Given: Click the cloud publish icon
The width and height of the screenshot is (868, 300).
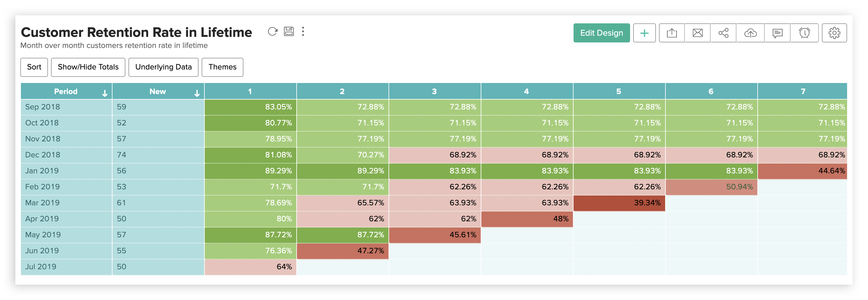Looking at the screenshot, I should click(750, 33).
